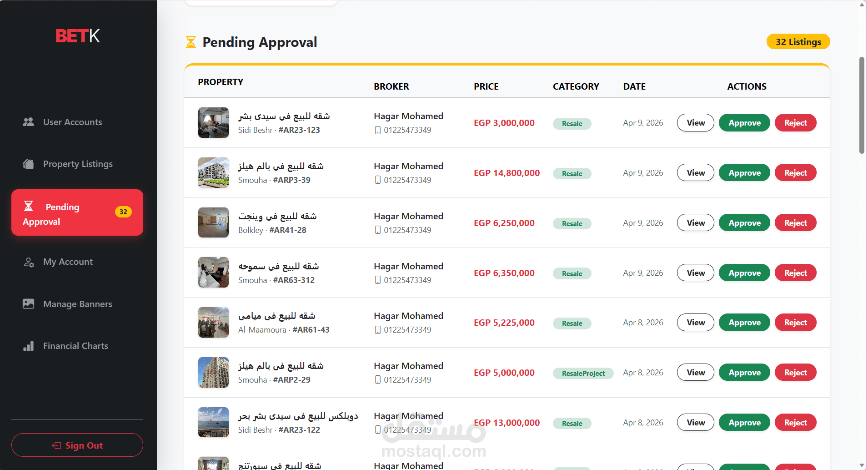Click the My Account user-gear icon
The width and height of the screenshot is (868, 470).
(29, 262)
